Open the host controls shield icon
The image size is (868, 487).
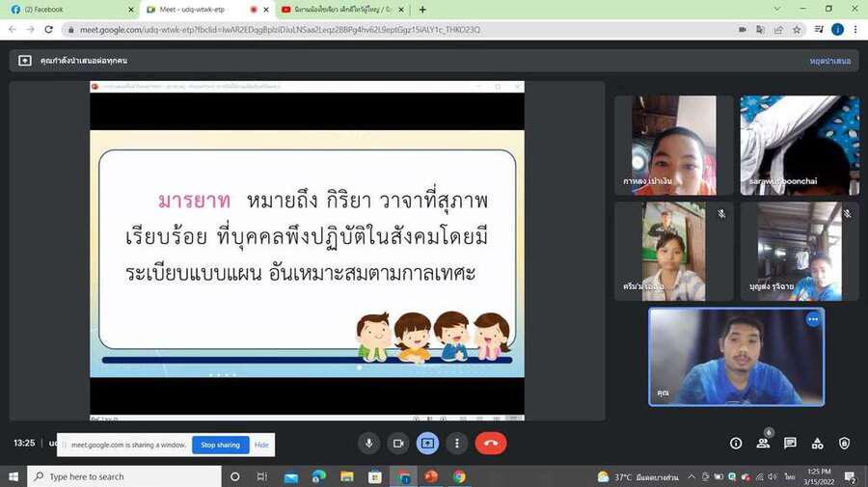point(844,443)
